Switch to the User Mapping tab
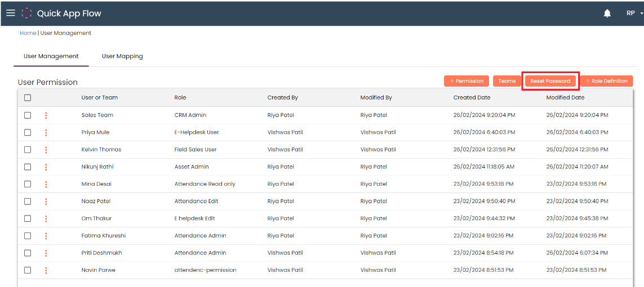This screenshot has width=644, height=287. click(x=122, y=56)
